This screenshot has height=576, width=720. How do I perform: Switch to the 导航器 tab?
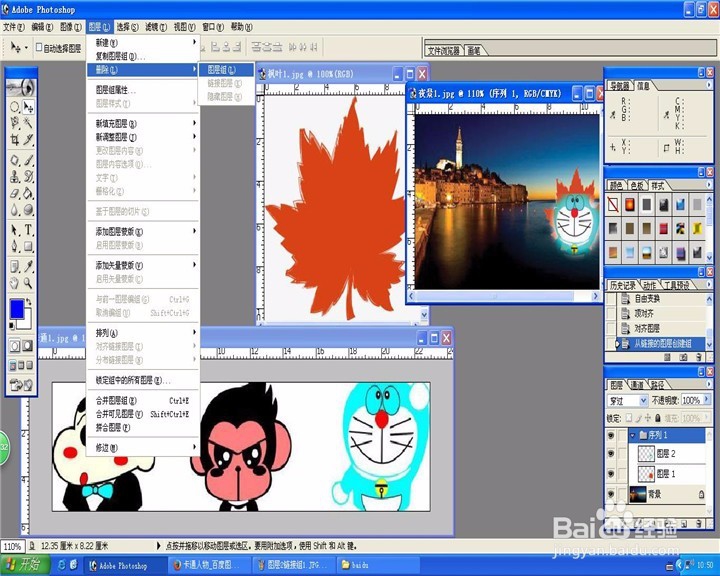pos(619,85)
